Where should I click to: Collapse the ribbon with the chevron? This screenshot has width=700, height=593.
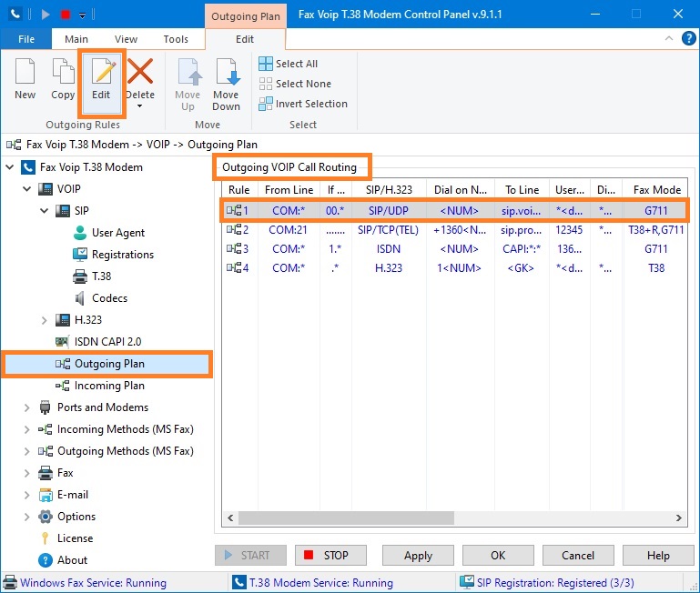tap(669, 38)
